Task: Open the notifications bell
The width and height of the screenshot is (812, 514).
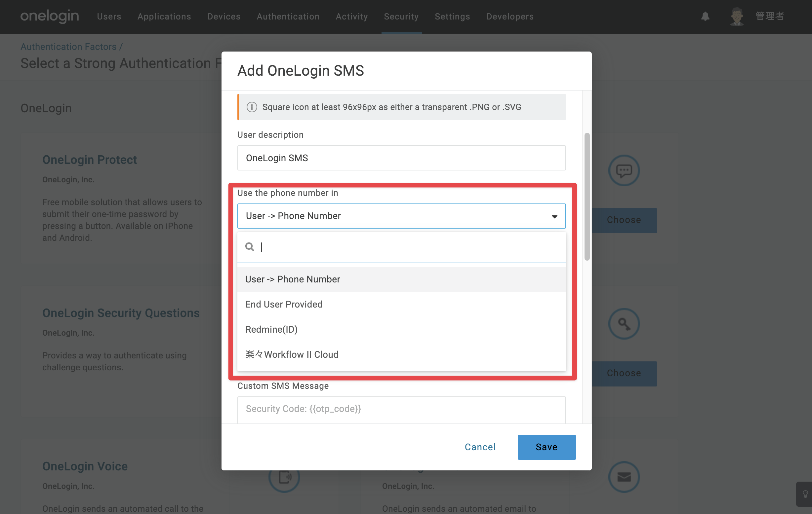Action: tap(705, 16)
